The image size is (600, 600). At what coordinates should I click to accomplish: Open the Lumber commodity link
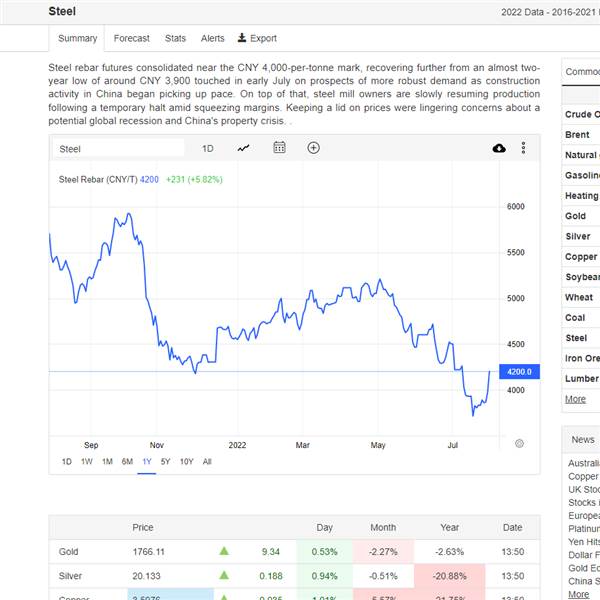[x=582, y=378]
